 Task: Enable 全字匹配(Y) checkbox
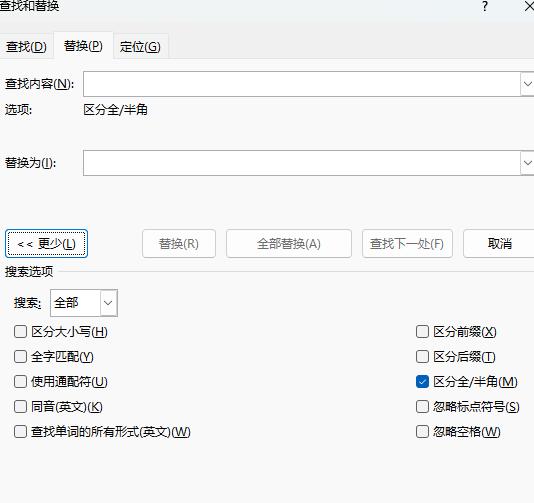(20, 357)
